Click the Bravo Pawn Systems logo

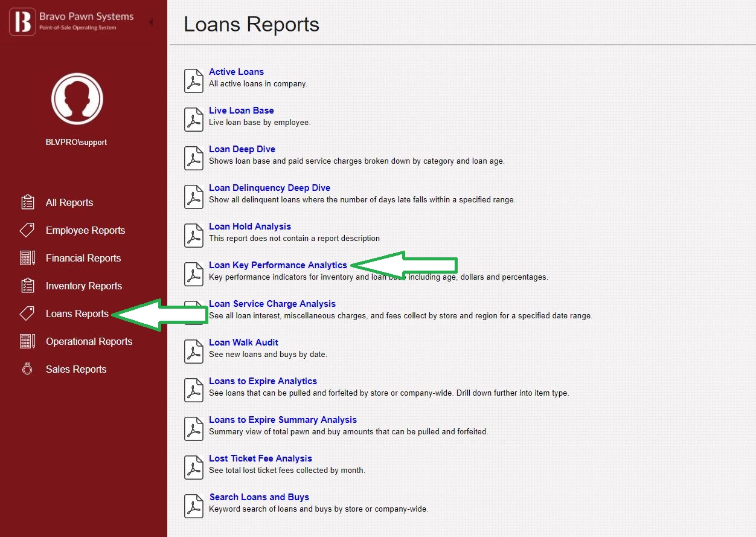(72, 22)
